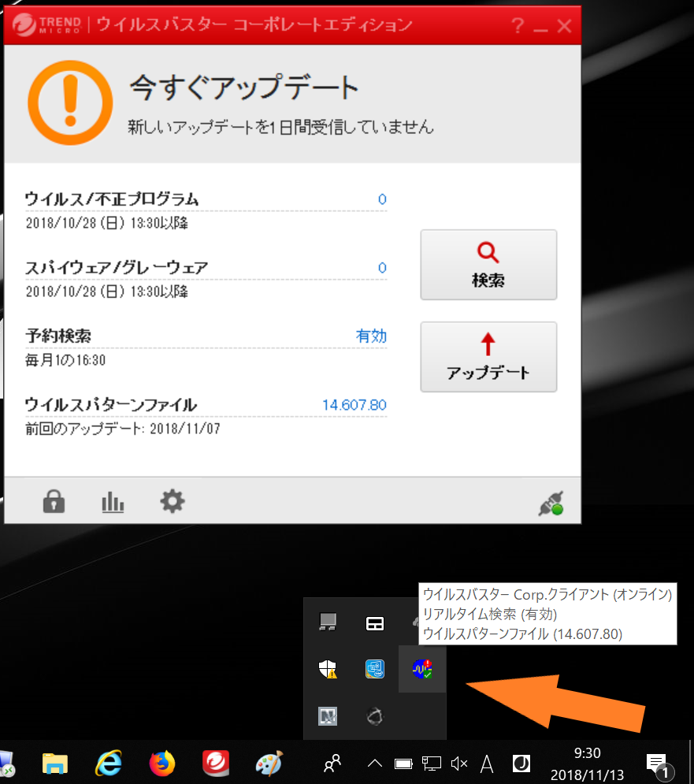Click the People icon on taskbar
Viewport: 694px width, 784px height.
tap(332, 764)
